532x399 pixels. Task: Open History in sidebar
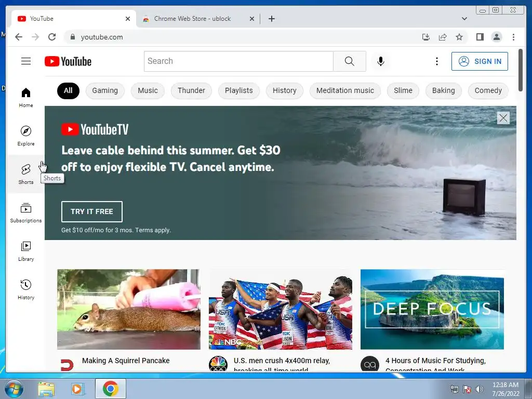[26, 290]
